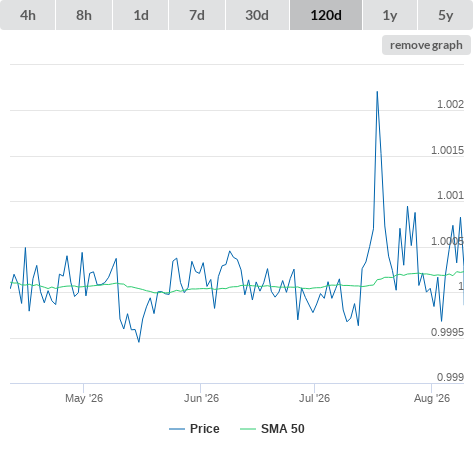Click the May '26 axis label
The height and width of the screenshot is (455, 474).
84,398
